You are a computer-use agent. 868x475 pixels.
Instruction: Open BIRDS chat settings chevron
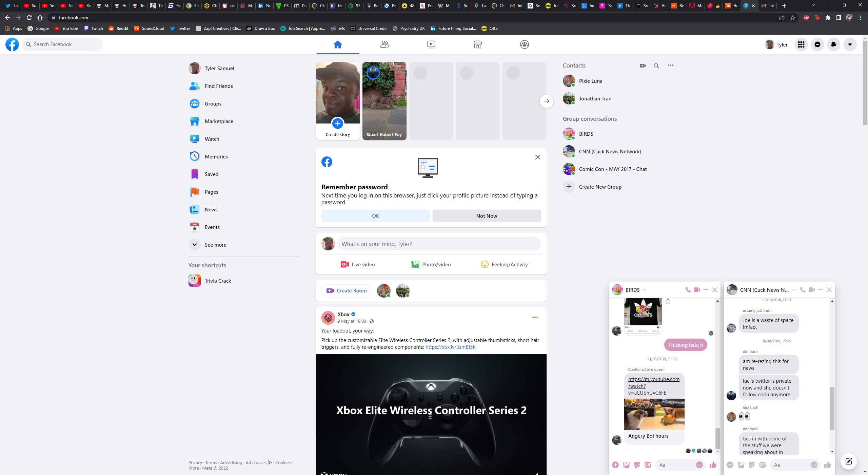click(644, 290)
